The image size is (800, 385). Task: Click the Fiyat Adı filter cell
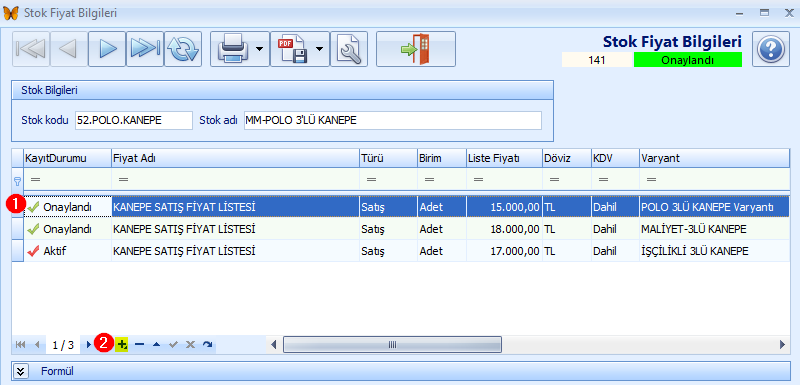pyautogui.click(x=235, y=180)
